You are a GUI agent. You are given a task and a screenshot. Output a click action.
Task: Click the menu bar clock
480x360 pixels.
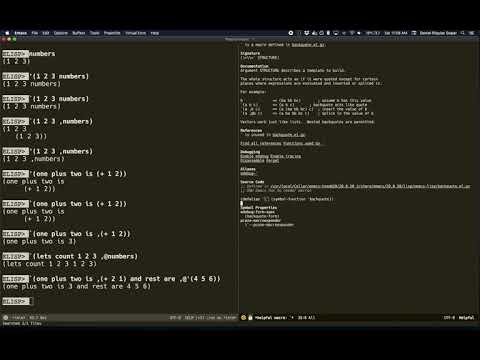click(x=396, y=33)
